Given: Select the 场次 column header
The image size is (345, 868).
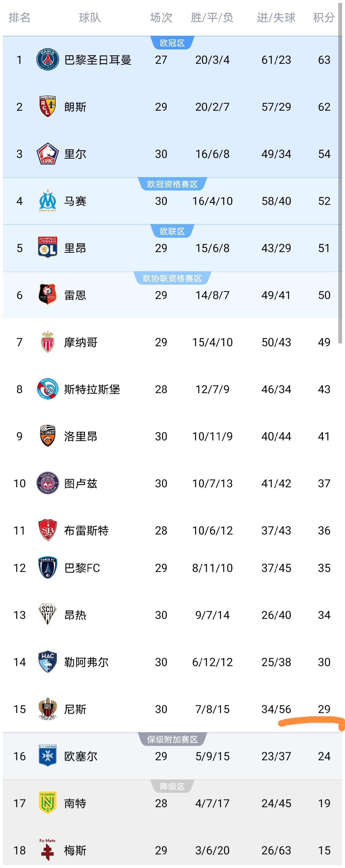Looking at the screenshot, I should tap(161, 18).
